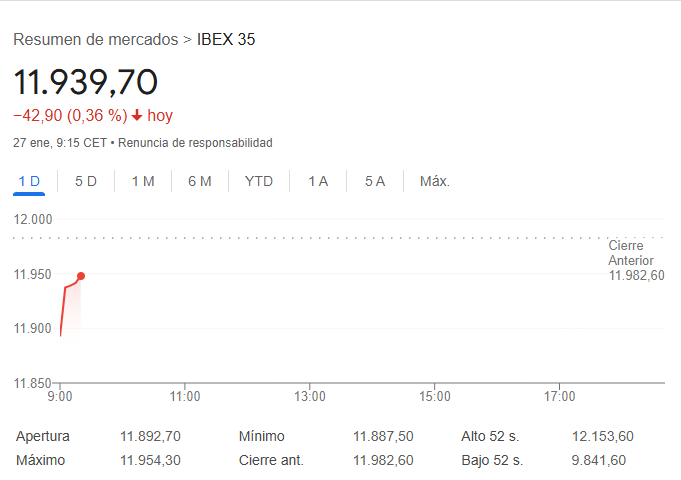Click the 11:00 time axis label
This screenshot has width=681, height=480.
185,396
